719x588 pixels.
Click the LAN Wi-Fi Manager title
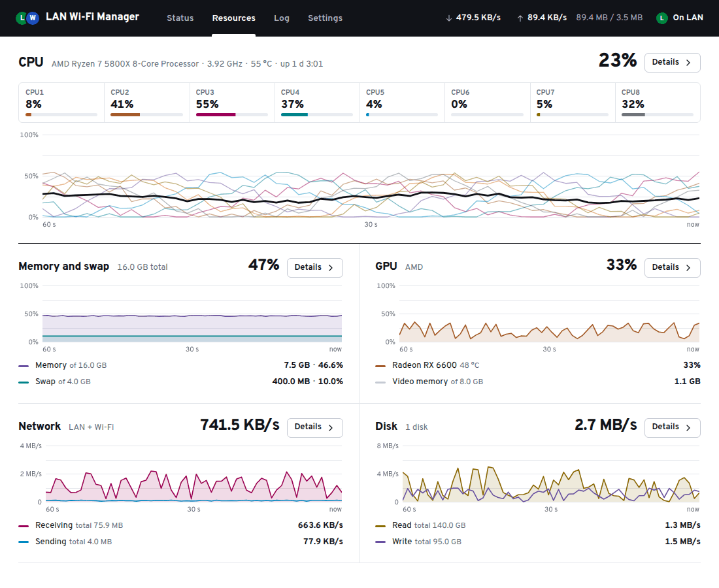click(92, 17)
